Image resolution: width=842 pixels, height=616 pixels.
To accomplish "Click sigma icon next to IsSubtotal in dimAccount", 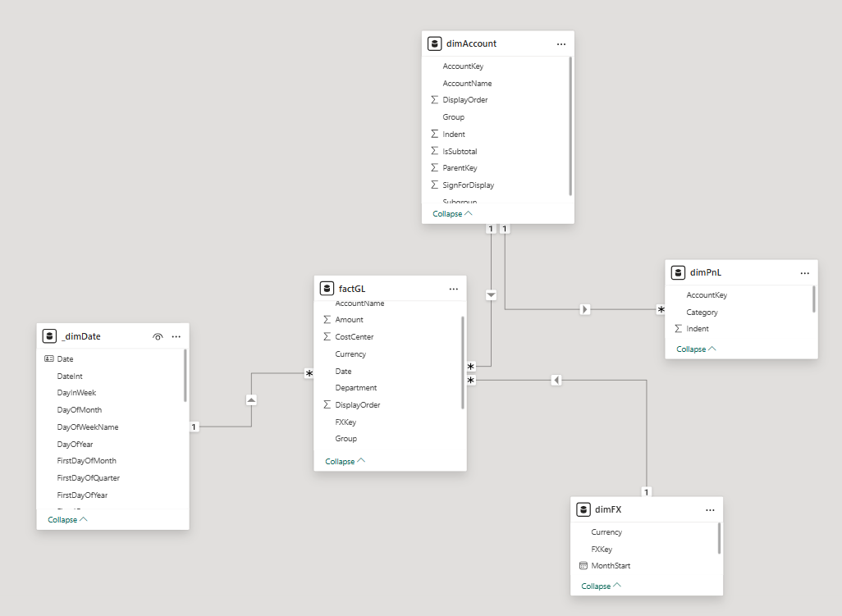I will click(434, 151).
